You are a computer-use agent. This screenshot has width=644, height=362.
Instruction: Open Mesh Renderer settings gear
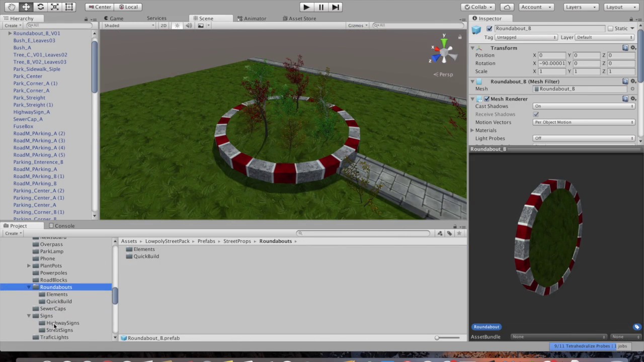633,99
